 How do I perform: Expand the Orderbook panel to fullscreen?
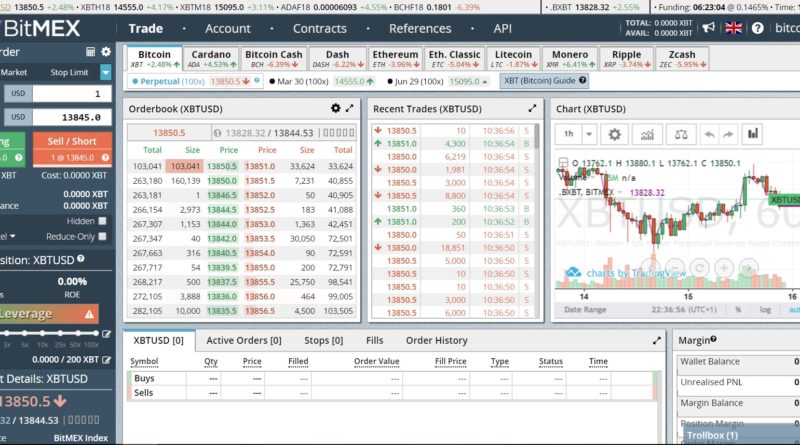click(349, 108)
